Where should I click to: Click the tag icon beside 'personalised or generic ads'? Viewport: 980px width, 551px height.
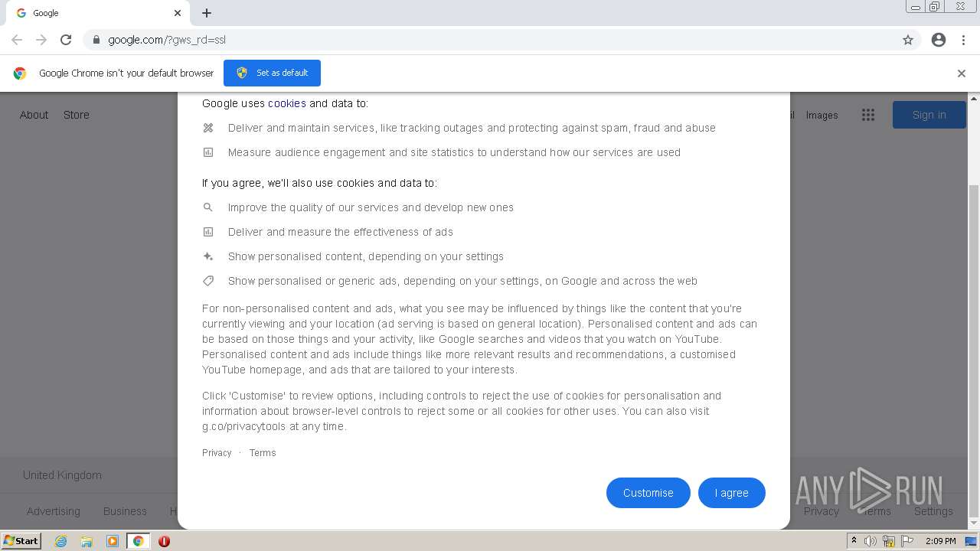[208, 281]
